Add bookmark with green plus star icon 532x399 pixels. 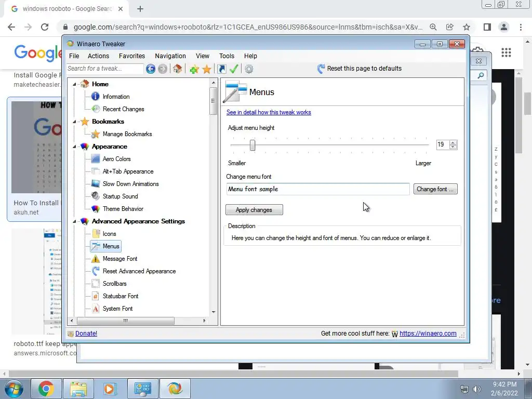pyautogui.click(x=194, y=69)
